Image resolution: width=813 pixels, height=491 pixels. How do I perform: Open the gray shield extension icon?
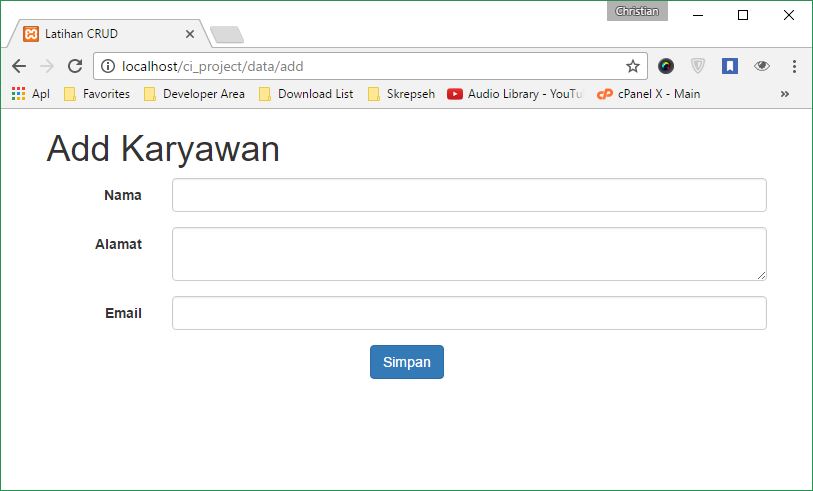click(698, 66)
